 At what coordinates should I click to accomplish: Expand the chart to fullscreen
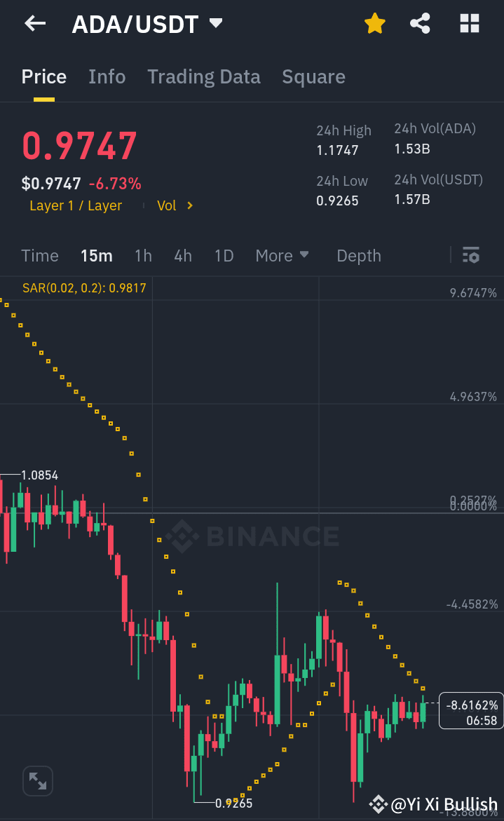pos(37,780)
